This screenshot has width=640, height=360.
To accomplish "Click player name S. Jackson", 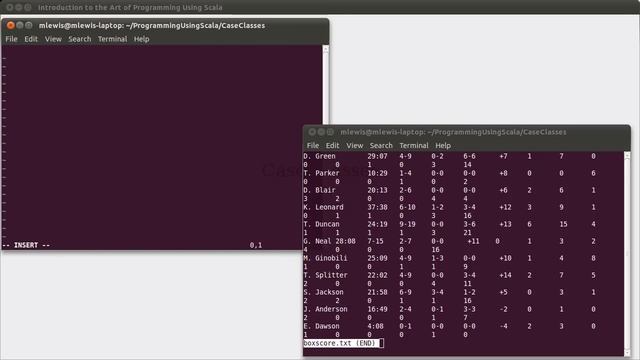I will coord(324,292).
